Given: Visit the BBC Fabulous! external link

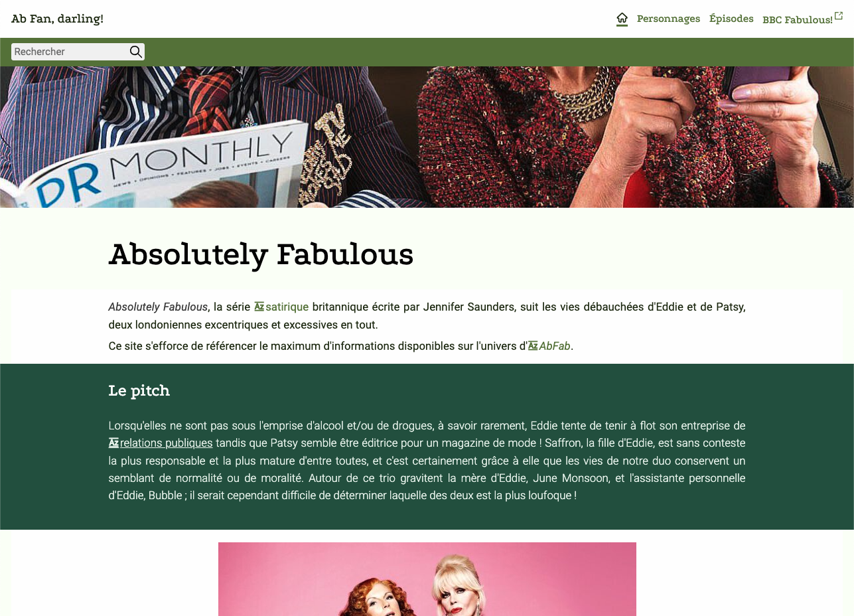Looking at the screenshot, I should [798, 19].
